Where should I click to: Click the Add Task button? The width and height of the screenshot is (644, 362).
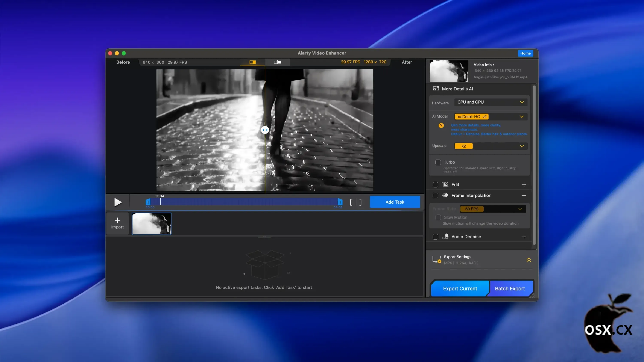[395, 202]
